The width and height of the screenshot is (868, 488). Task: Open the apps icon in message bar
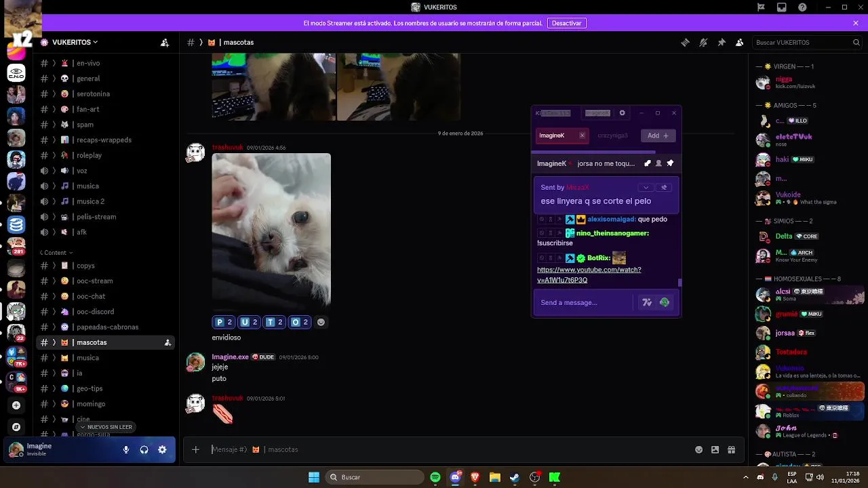[731, 449]
